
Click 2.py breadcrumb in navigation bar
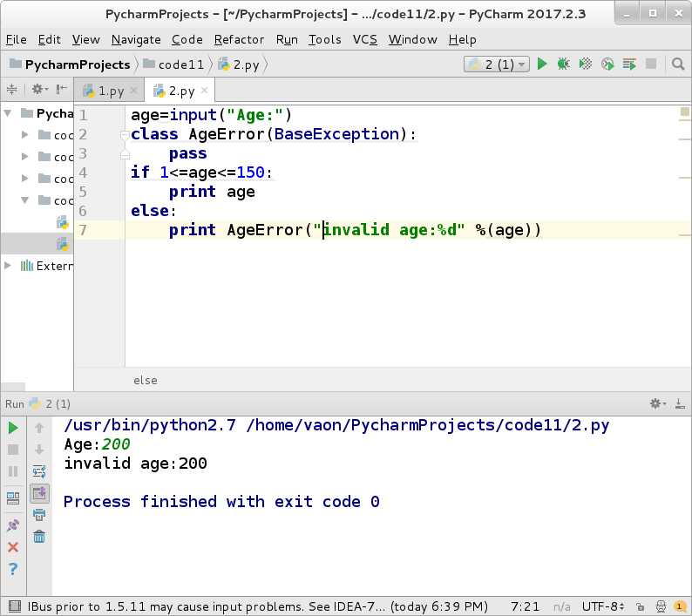point(239,64)
